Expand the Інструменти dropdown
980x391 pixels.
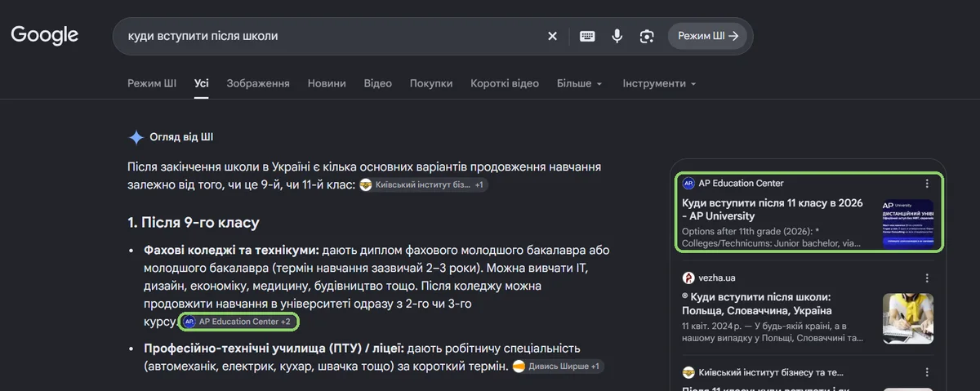660,83
